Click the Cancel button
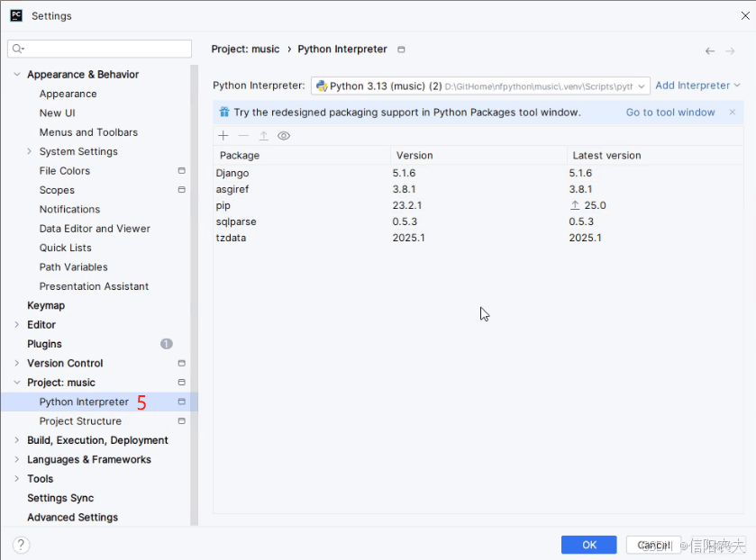Screen dimensions: 756x560 (653, 545)
